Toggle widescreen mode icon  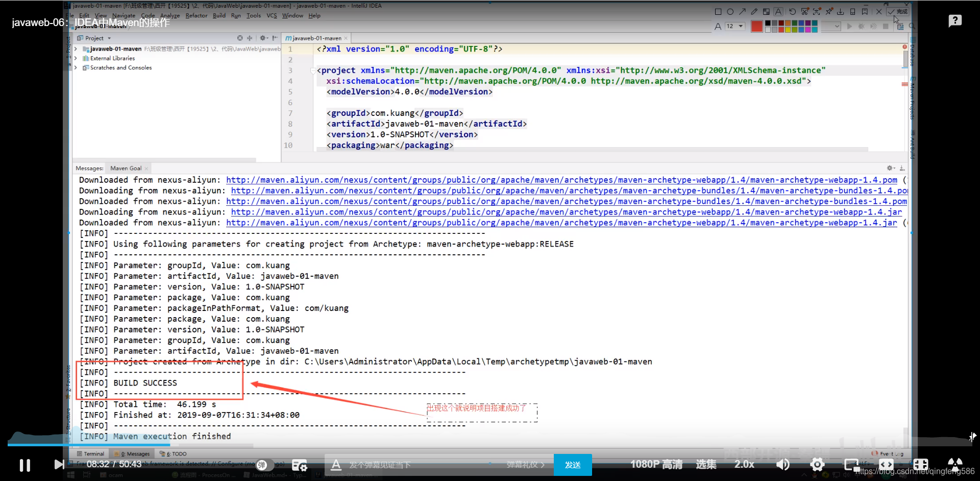click(x=886, y=465)
